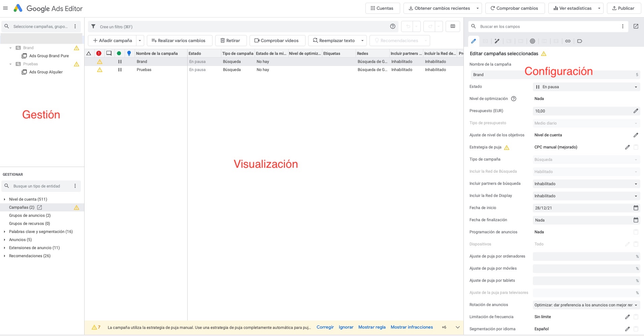Open the label tag icon tab
This screenshot has height=336, width=644.
pos(579,41)
